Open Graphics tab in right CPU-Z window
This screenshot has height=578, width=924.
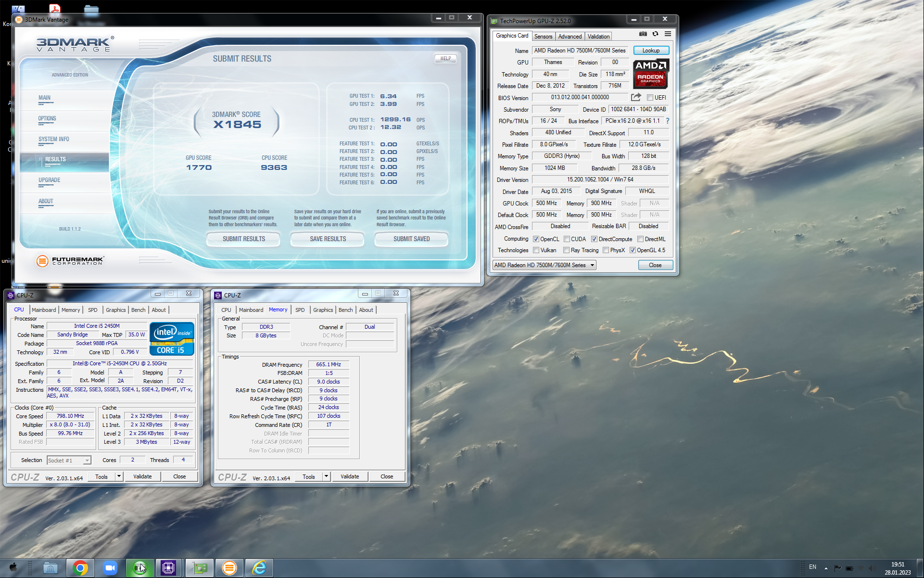(323, 310)
